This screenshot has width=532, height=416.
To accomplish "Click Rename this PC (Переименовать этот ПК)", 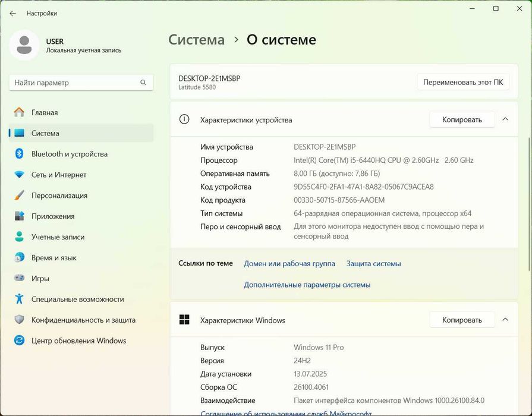I will click(x=463, y=82).
